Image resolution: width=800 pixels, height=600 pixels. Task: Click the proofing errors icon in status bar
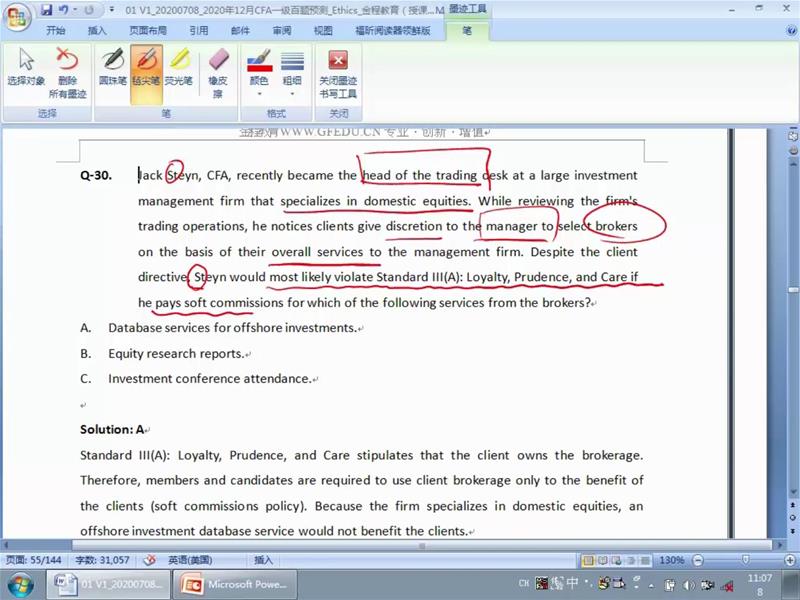pyautogui.click(x=149, y=560)
